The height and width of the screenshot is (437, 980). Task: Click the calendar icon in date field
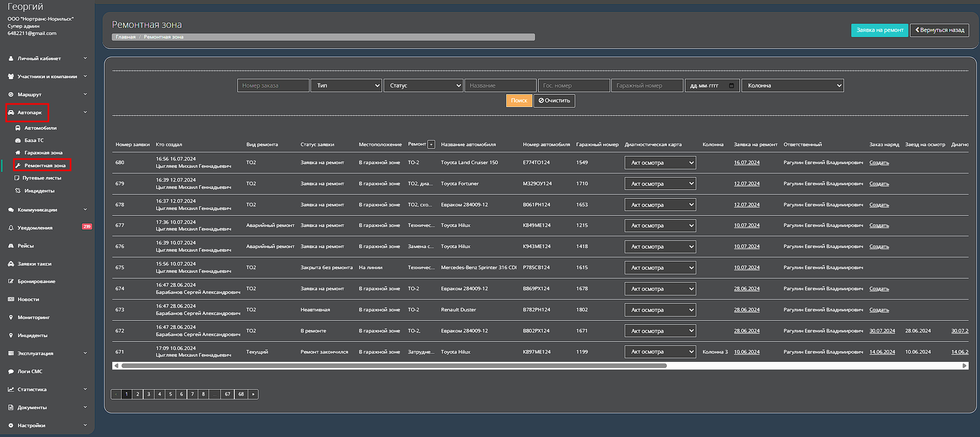pyautogui.click(x=731, y=86)
